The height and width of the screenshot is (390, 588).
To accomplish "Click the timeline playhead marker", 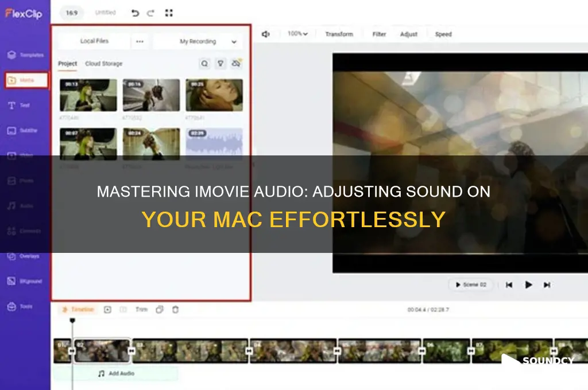I will 72,321.
